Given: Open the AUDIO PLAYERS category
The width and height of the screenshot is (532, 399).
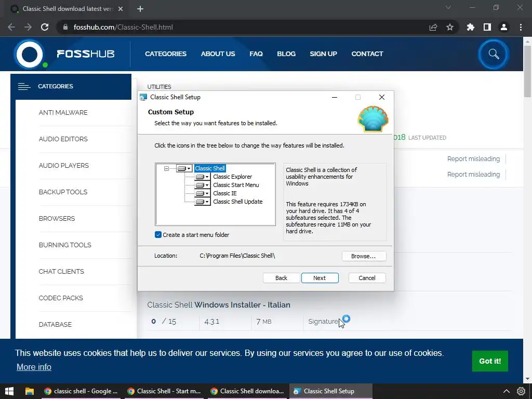Looking at the screenshot, I should pos(64,166).
